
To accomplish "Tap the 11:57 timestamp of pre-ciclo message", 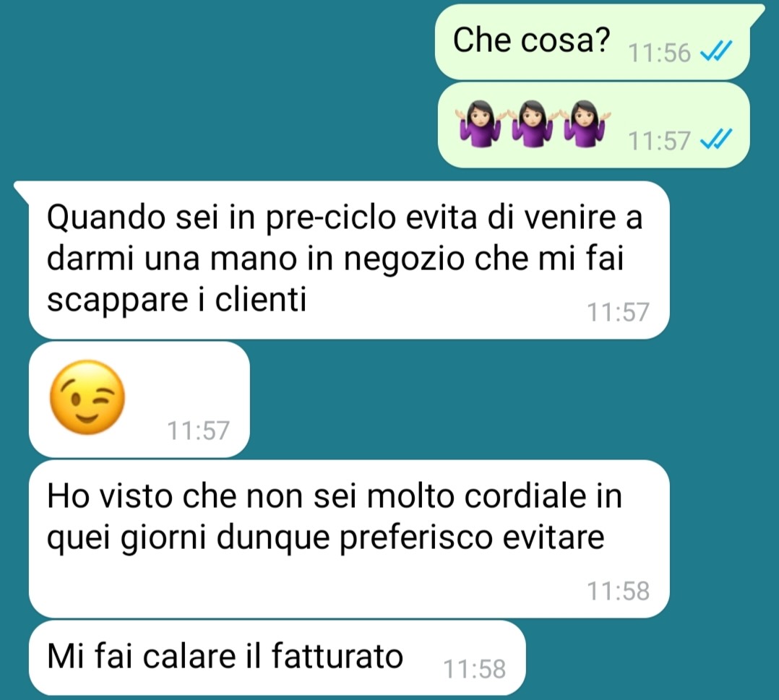I will (618, 312).
